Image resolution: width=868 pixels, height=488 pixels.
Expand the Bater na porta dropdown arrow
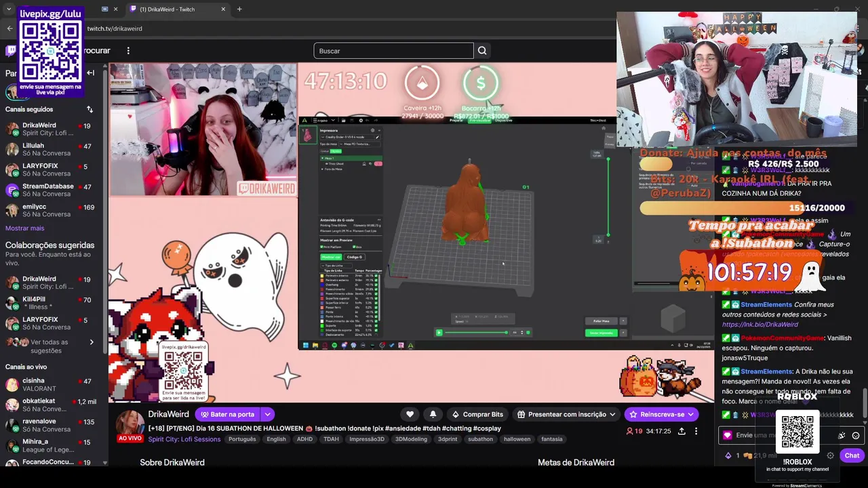click(267, 414)
